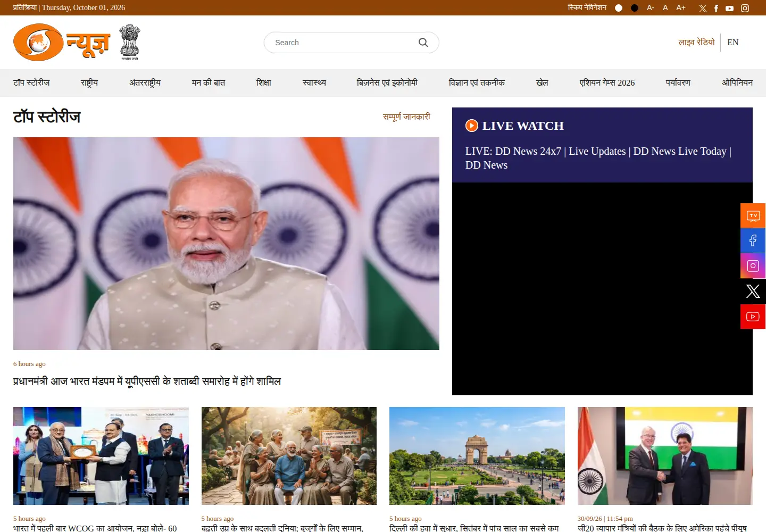This screenshot has width=766, height=532.
Task: Click the प्रतिक्रिया link in top bar
Action: coord(25,7)
